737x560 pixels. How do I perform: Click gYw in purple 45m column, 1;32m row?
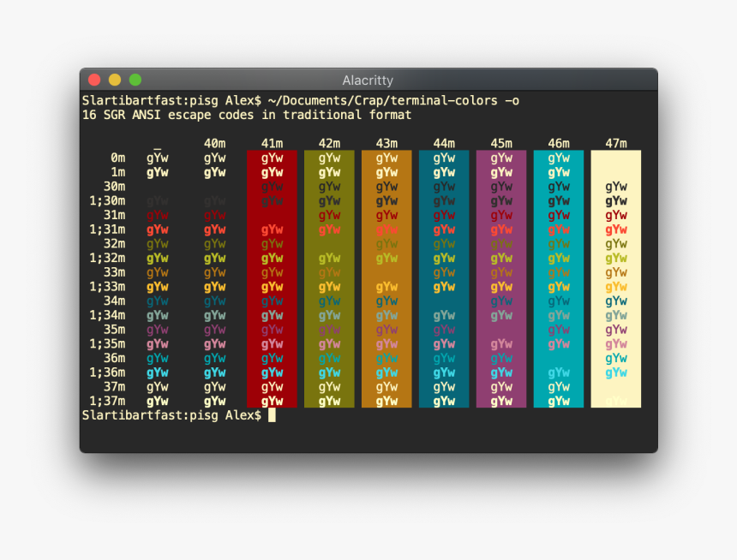point(501,259)
